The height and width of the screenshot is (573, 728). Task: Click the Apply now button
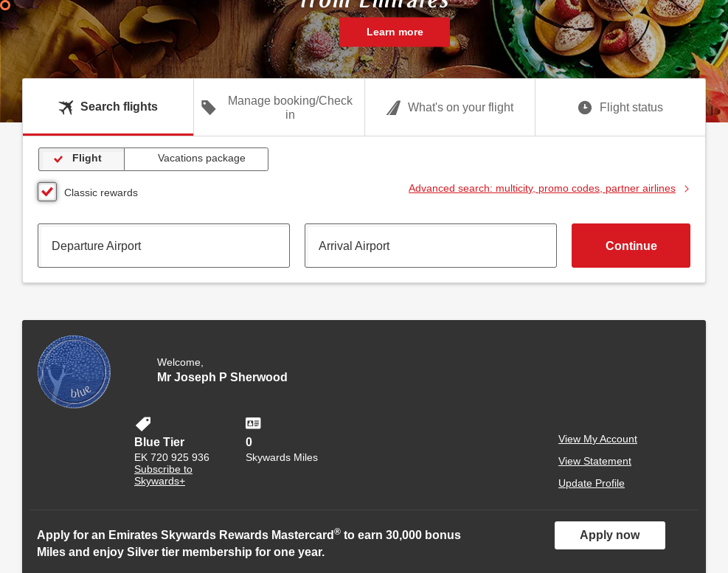click(x=609, y=535)
